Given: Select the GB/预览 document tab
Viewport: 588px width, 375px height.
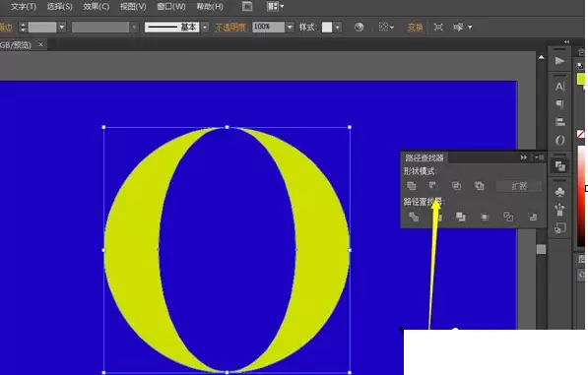Looking at the screenshot, I should point(19,45).
